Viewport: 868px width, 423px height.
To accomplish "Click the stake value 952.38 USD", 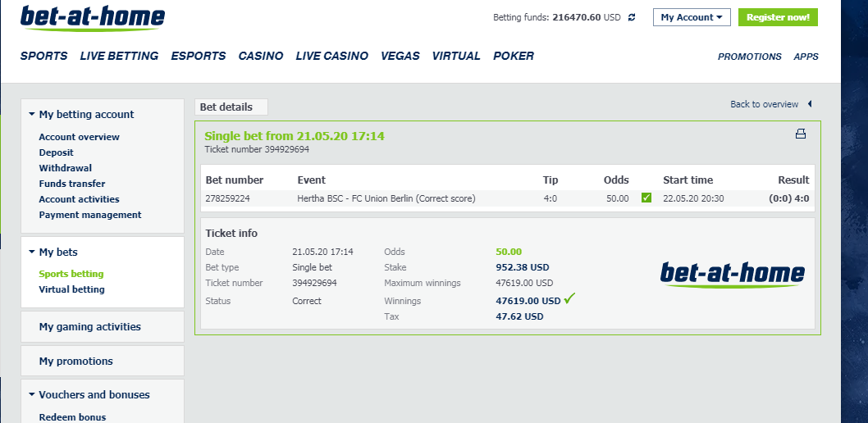I will (x=523, y=267).
